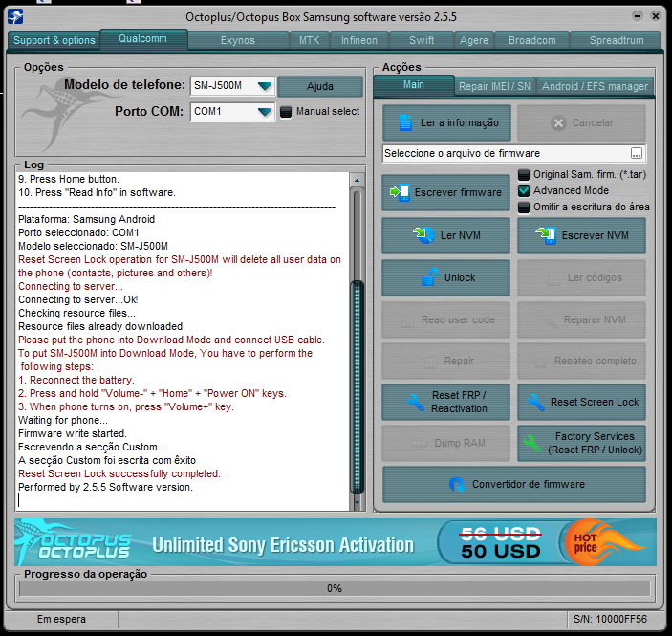
Task: Check Original Sam. firm. (*.tar) option
Action: (x=524, y=175)
